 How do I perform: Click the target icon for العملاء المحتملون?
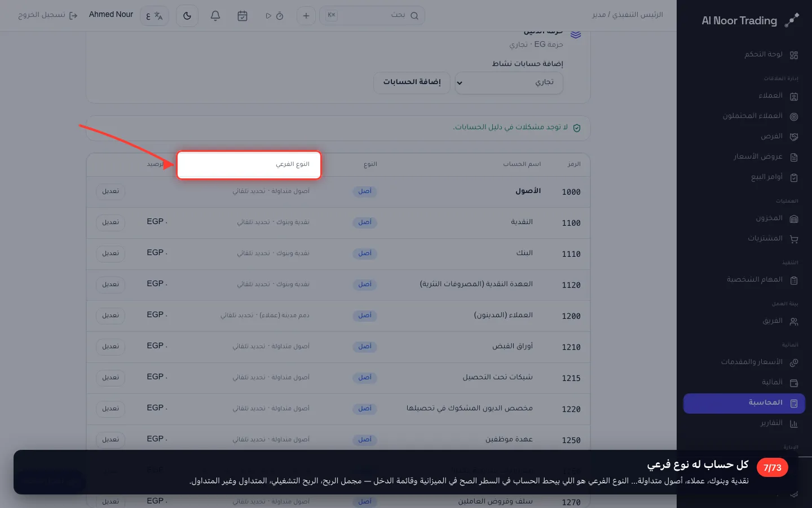[794, 117]
